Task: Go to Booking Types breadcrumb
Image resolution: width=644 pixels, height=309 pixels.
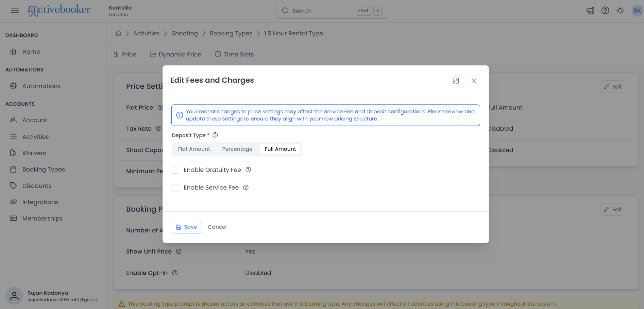Action: [x=231, y=33]
